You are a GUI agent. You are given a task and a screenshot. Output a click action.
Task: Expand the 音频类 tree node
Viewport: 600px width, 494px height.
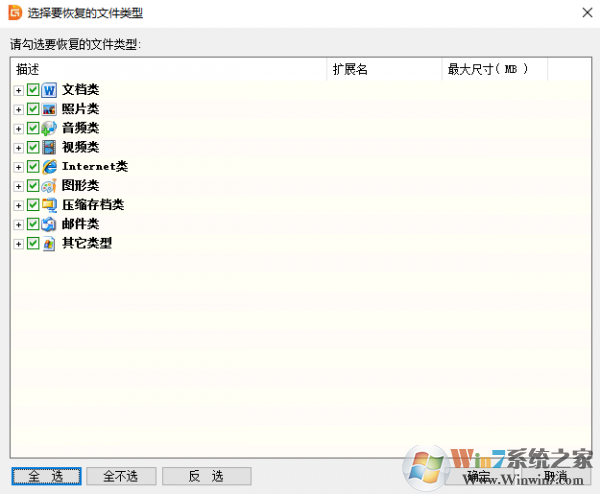(x=18, y=129)
